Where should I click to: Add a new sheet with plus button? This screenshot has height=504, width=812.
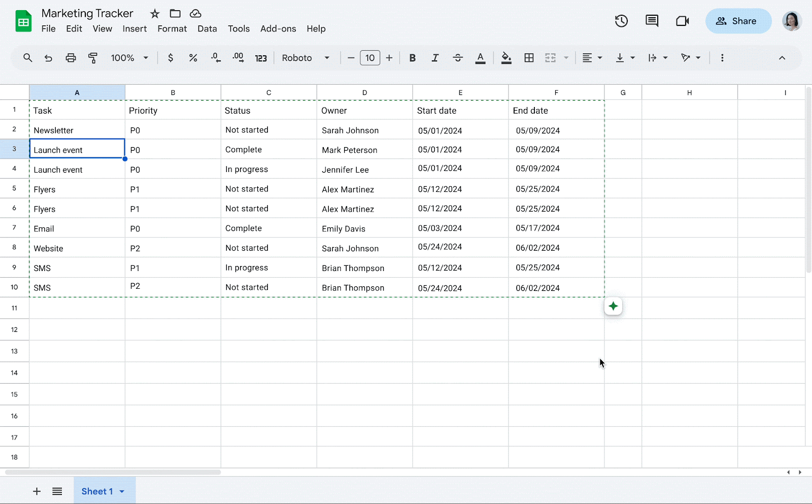37,491
